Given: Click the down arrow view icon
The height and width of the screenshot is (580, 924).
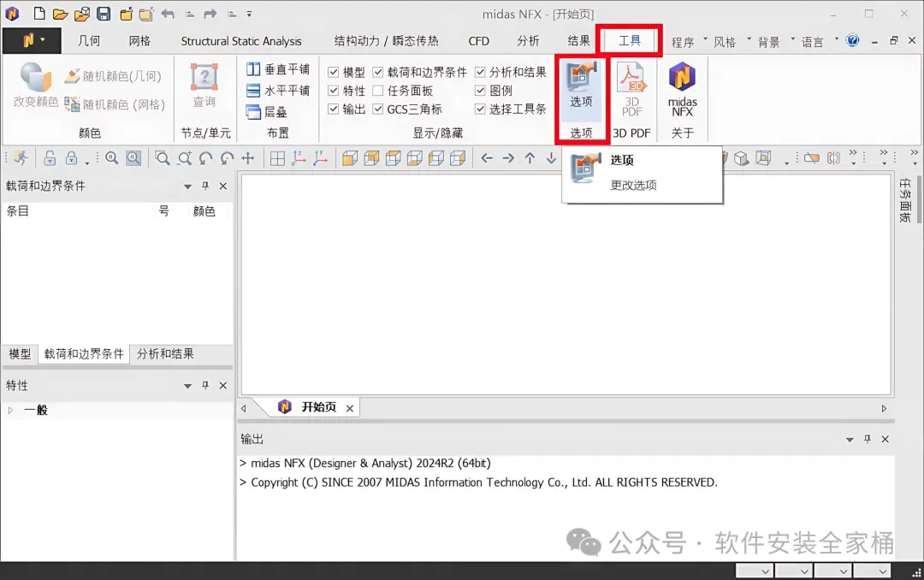Looking at the screenshot, I should pyautogui.click(x=551, y=158).
